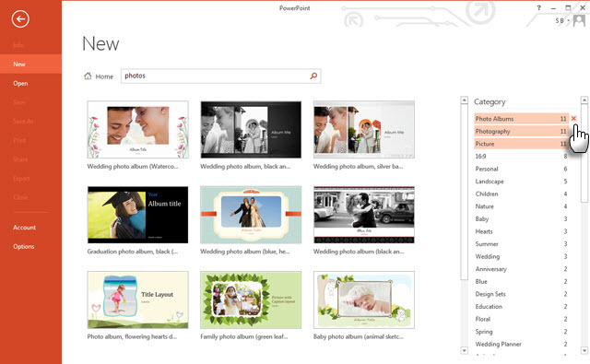Open Wedding photo album (Waterco... template
The image size is (590, 364).
(137, 129)
